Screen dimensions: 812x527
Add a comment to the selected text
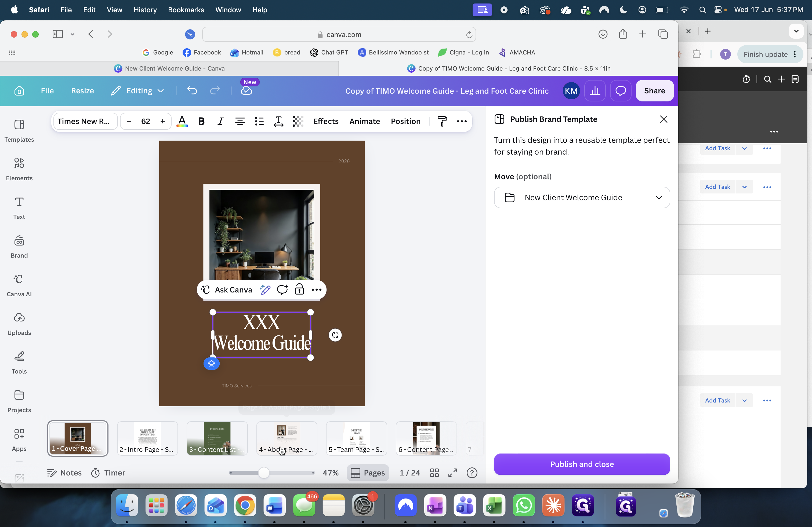(x=282, y=290)
